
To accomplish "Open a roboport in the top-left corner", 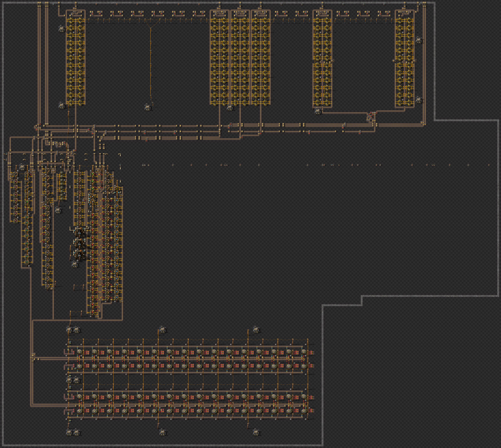I will click(x=62, y=29).
